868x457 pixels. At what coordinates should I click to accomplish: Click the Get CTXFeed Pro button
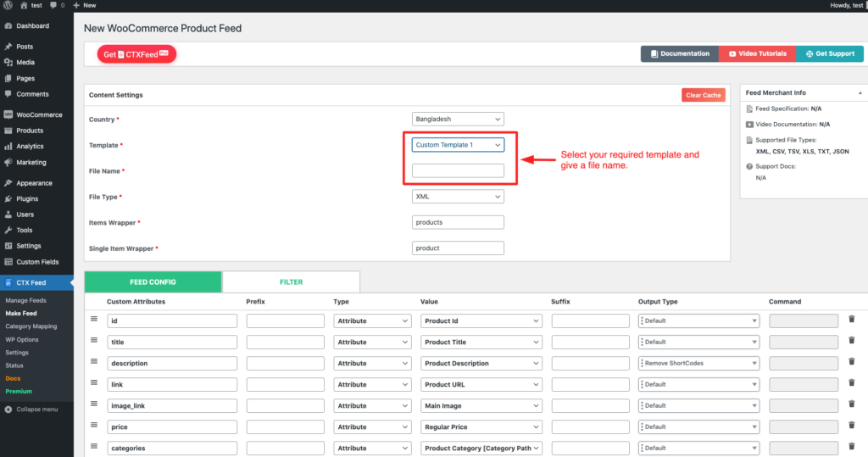(136, 54)
